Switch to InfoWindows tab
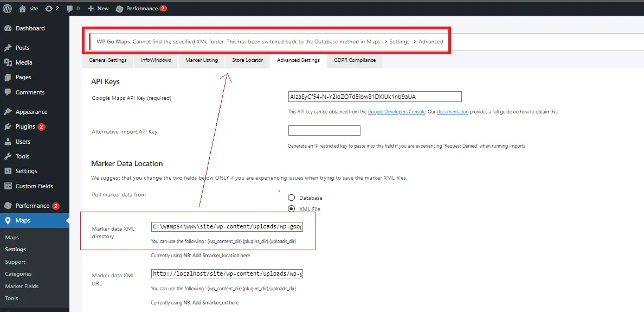This screenshot has width=644, height=312. pyautogui.click(x=156, y=60)
